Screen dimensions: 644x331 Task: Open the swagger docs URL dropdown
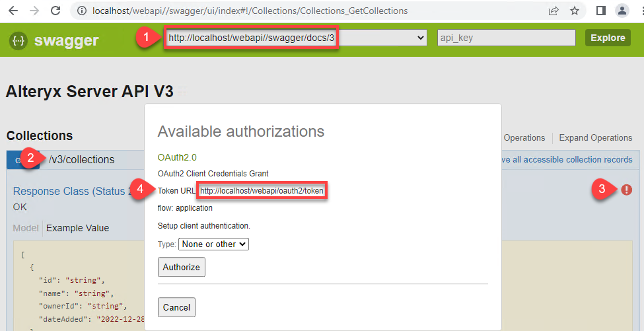pyautogui.click(x=421, y=38)
